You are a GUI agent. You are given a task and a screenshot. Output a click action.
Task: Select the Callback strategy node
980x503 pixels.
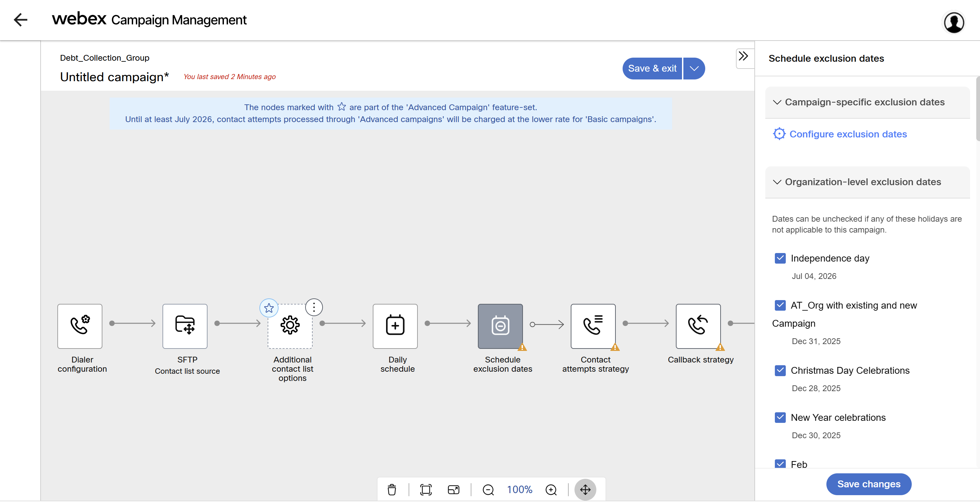698,326
